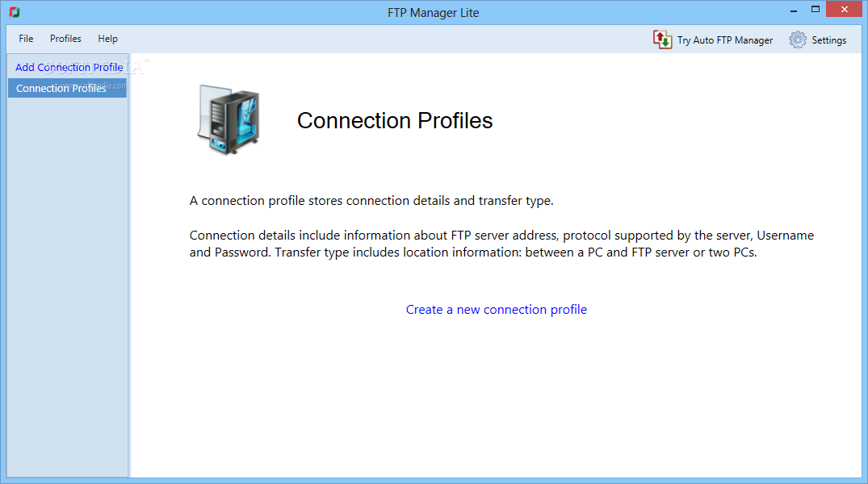
Task: Click the Connection Profiles heading
Action: click(x=395, y=120)
